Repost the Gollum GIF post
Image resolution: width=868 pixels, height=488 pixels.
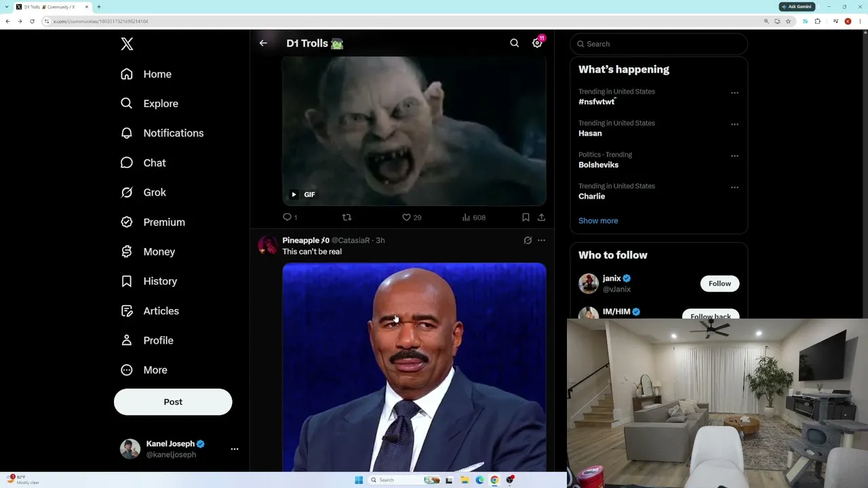pyautogui.click(x=347, y=218)
